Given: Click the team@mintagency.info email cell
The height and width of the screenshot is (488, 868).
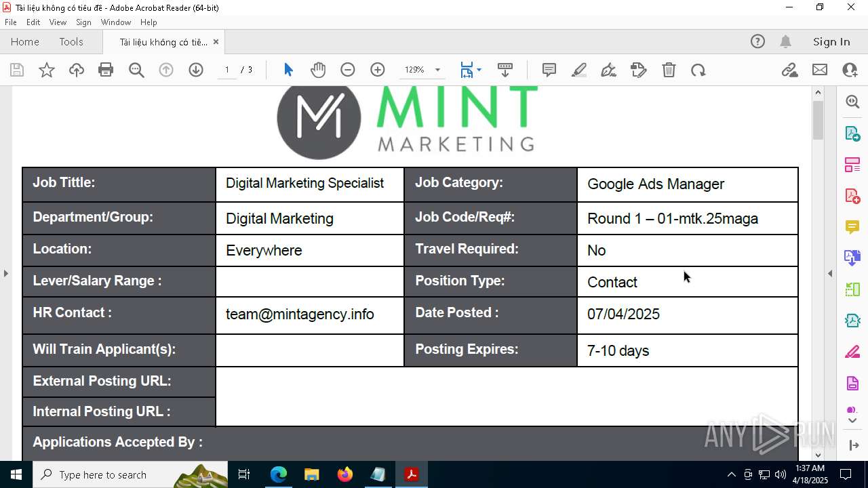Looking at the screenshot, I should point(309,314).
